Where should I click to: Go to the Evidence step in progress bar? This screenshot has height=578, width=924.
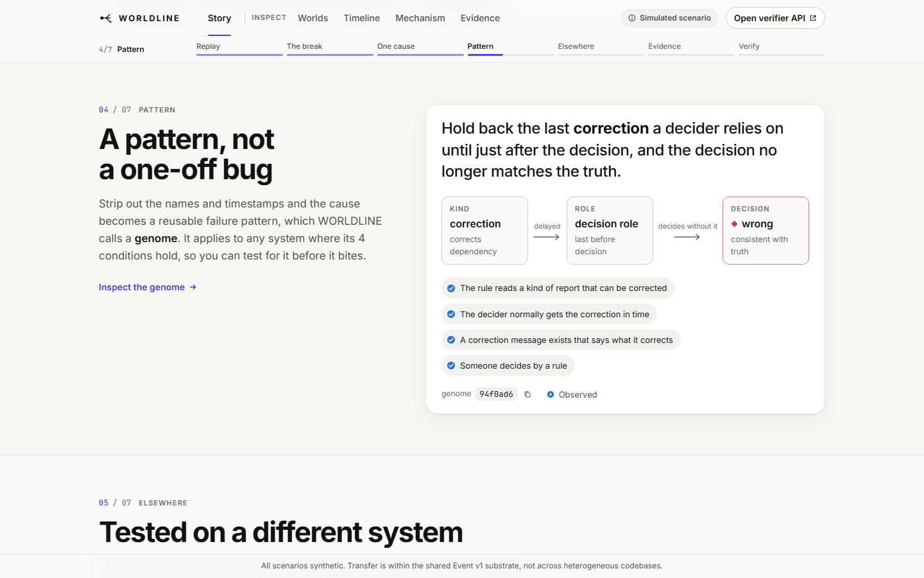(691, 48)
